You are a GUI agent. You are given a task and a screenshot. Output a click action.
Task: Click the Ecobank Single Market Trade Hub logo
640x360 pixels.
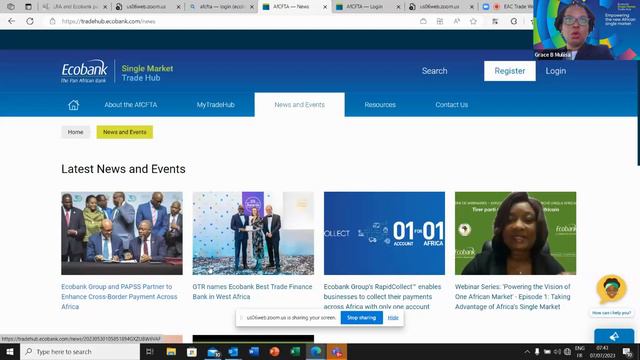(117, 71)
